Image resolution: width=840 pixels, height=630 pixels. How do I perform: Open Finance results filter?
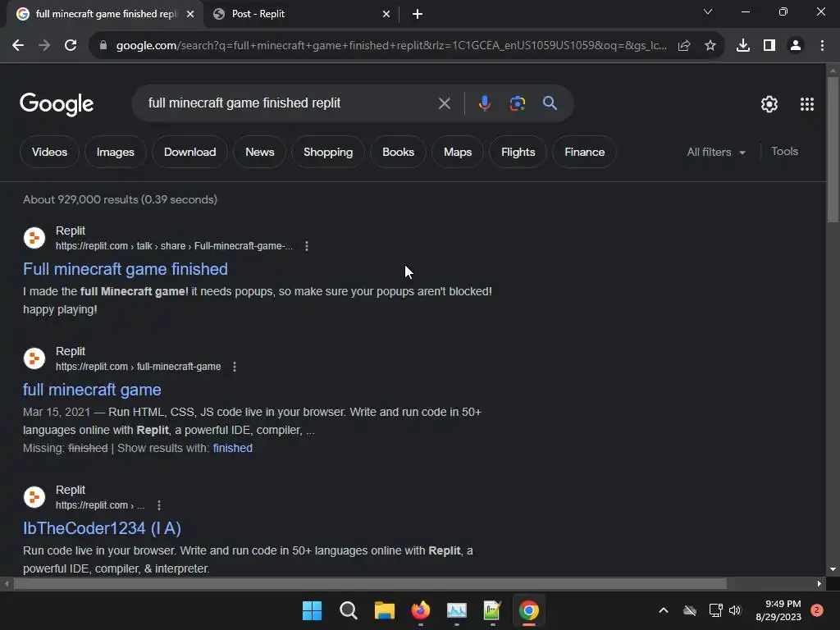584,152
